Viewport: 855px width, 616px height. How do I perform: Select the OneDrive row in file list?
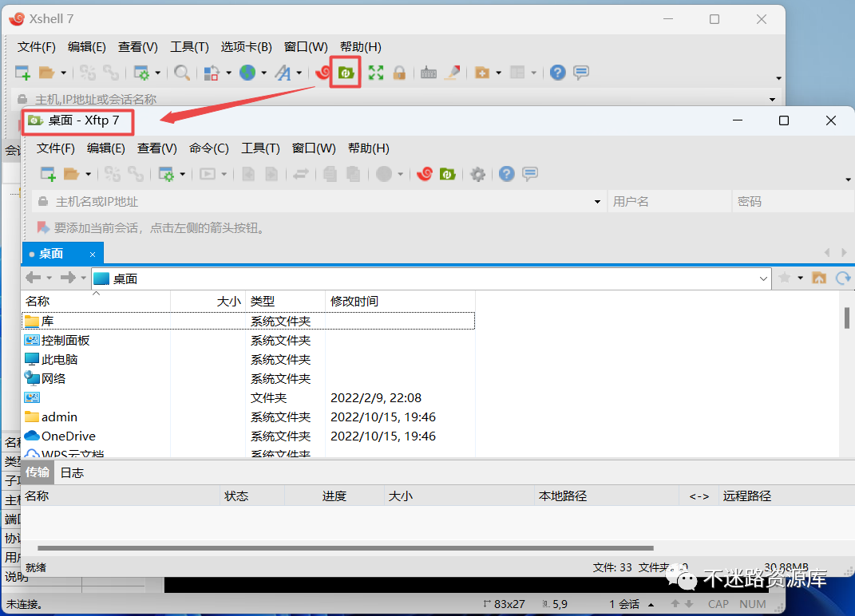tap(248, 436)
